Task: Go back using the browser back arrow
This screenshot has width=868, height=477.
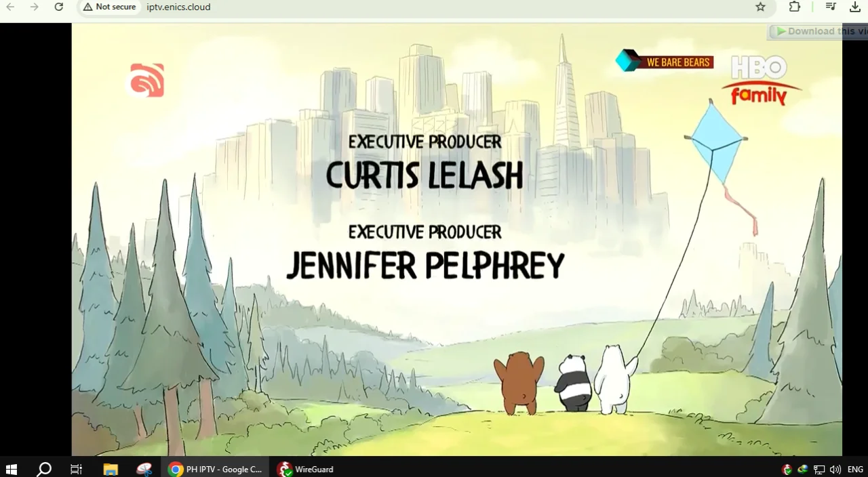Action: point(10,7)
